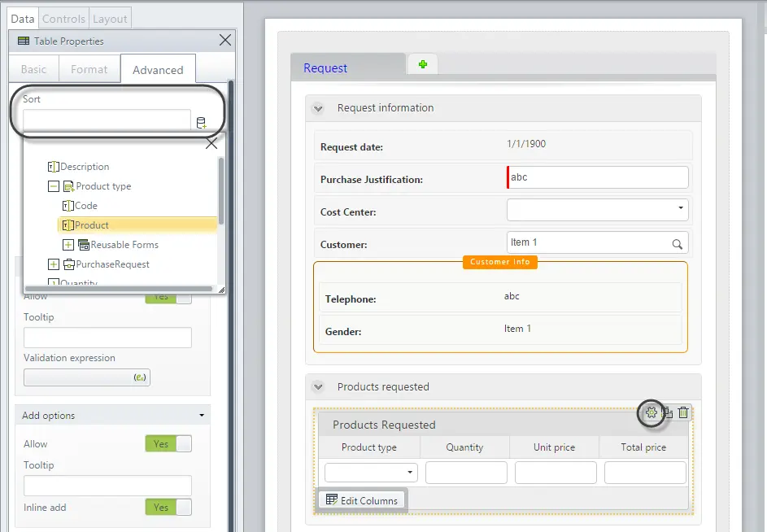The width and height of the screenshot is (767, 532).
Task: Click the Edit Columns button
Action: (x=362, y=500)
